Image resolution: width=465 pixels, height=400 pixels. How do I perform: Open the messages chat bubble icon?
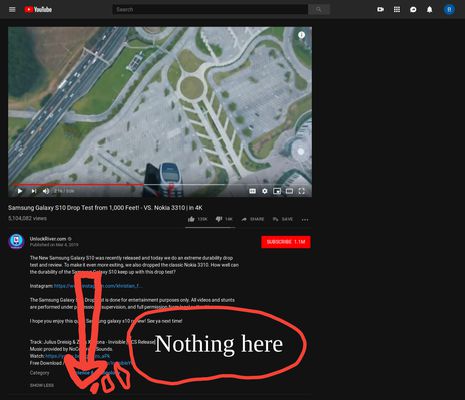(413, 9)
